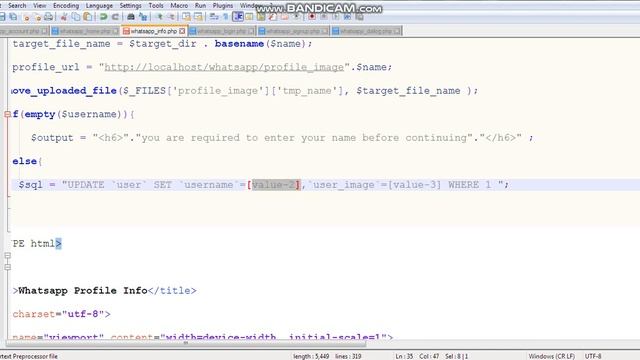Collapse the second fold marker below the html line

coord(7,267)
